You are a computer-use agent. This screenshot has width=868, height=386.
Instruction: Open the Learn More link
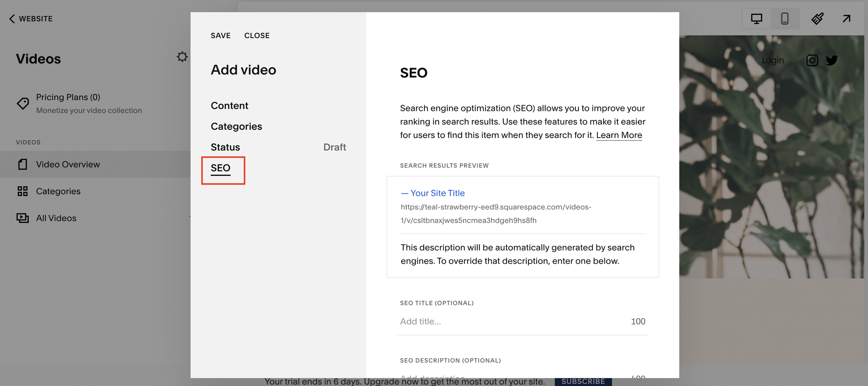(619, 135)
